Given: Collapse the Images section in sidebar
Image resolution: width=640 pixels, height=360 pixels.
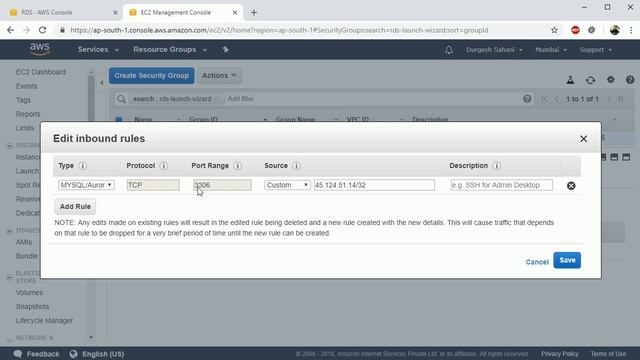Looking at the screenshot, I should coord(9,231).
